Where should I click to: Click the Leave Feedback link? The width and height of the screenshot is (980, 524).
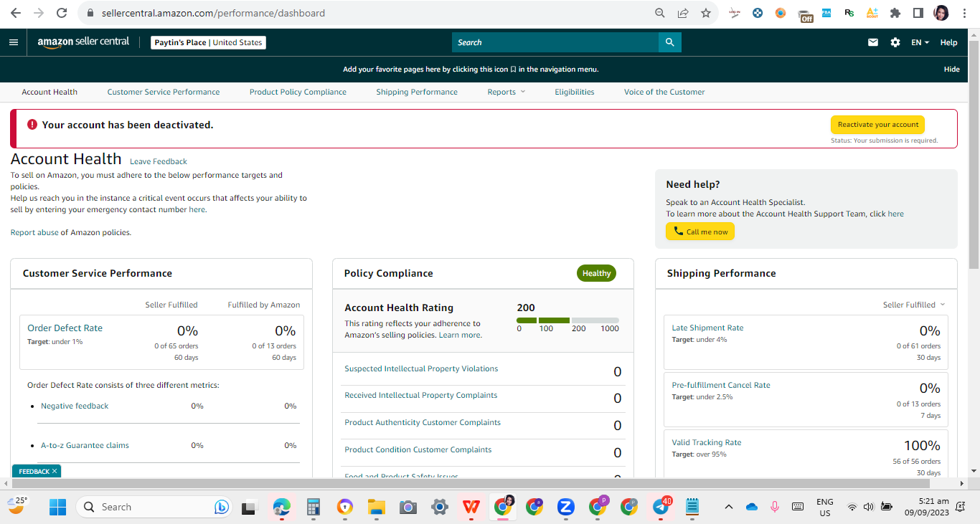(x=159, y=161)
